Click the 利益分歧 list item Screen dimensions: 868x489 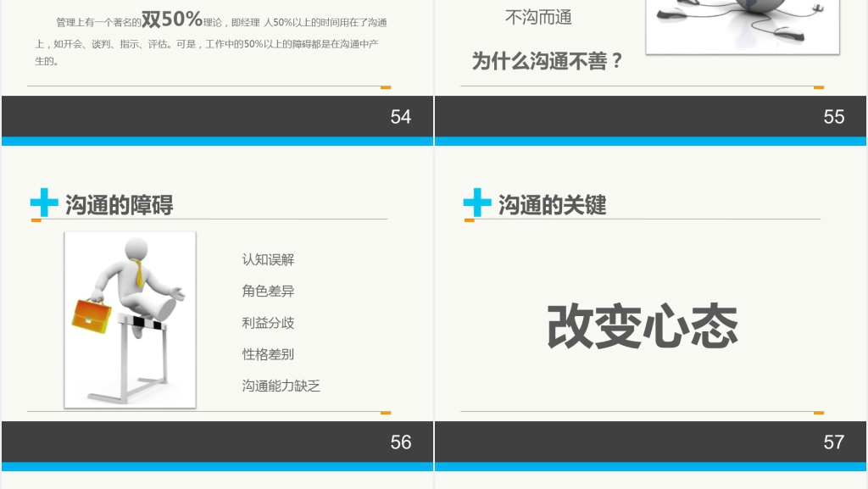coord(268,323)
